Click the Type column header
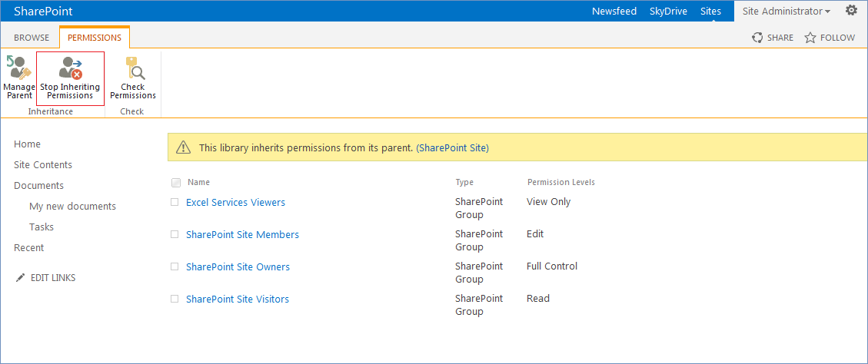Image resolution: width=868 pixels, height=364 pixels. click(464, 182)
